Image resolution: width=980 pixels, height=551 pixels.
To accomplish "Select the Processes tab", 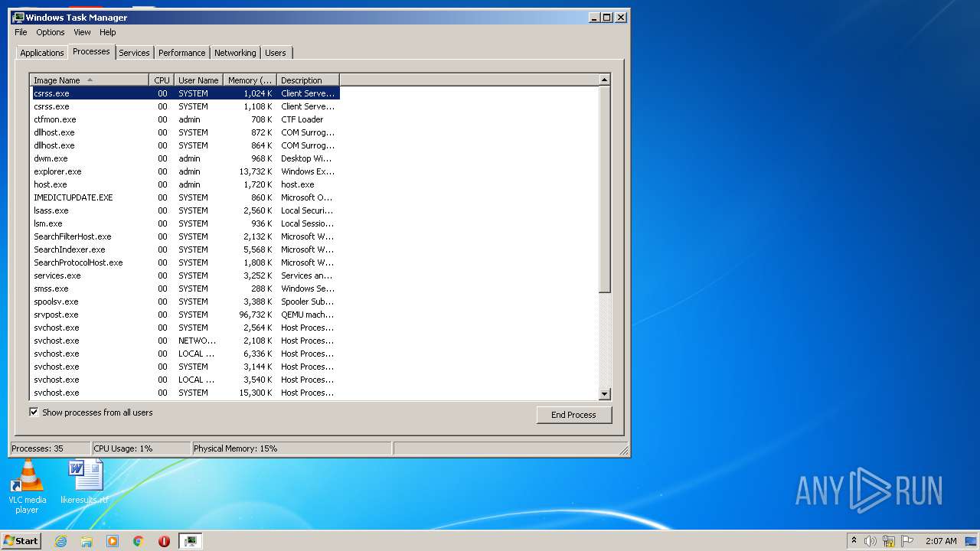I will click(91, 51).
